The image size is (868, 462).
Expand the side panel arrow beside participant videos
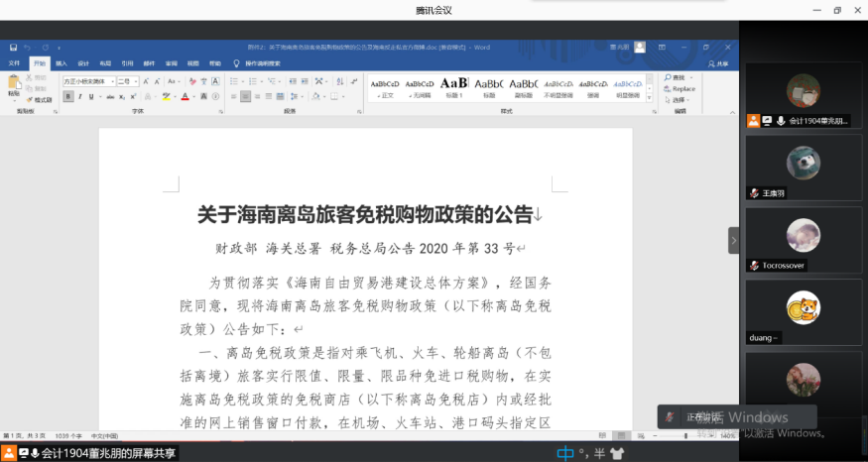point(734,240)
